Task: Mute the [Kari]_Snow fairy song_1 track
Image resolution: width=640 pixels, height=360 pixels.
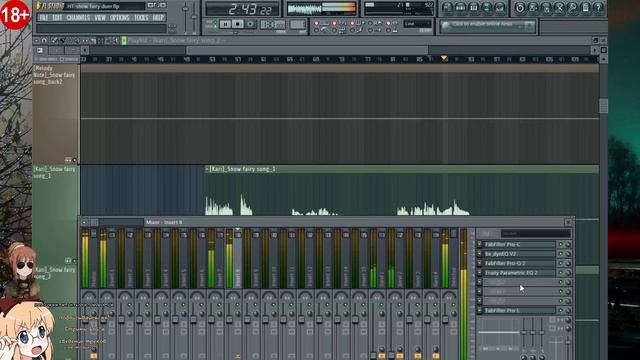Action: click(74, 260)
